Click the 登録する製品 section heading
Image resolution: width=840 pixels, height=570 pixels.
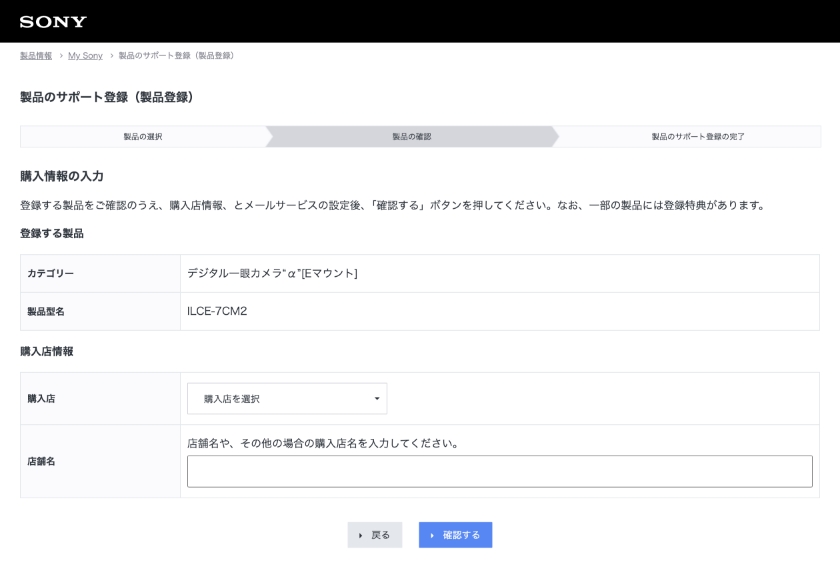coord(52,233)
